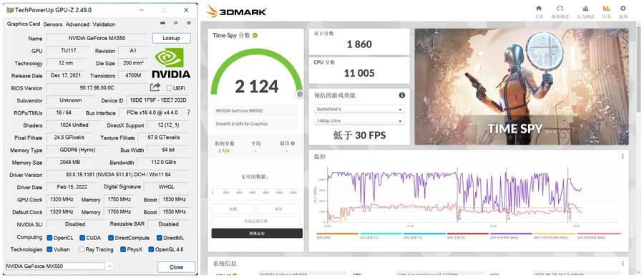
Task: Open the GPU-Z hamburger menu icon
Action: point(188,23)
